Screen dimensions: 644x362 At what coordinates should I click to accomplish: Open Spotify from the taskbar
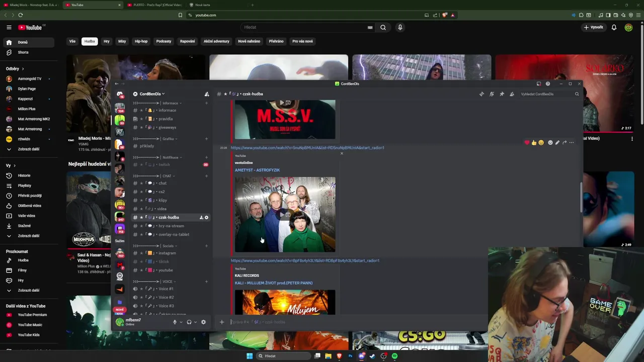[394, 356]
